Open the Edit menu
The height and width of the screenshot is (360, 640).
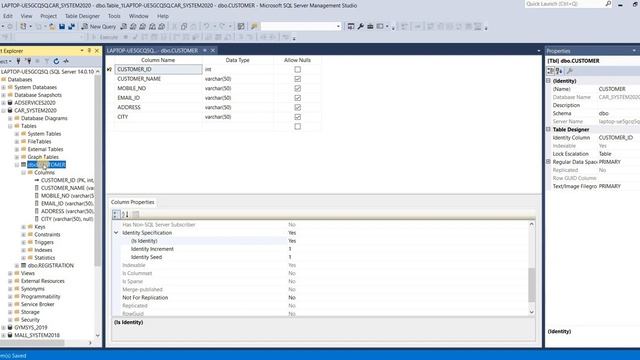[8, 16]
